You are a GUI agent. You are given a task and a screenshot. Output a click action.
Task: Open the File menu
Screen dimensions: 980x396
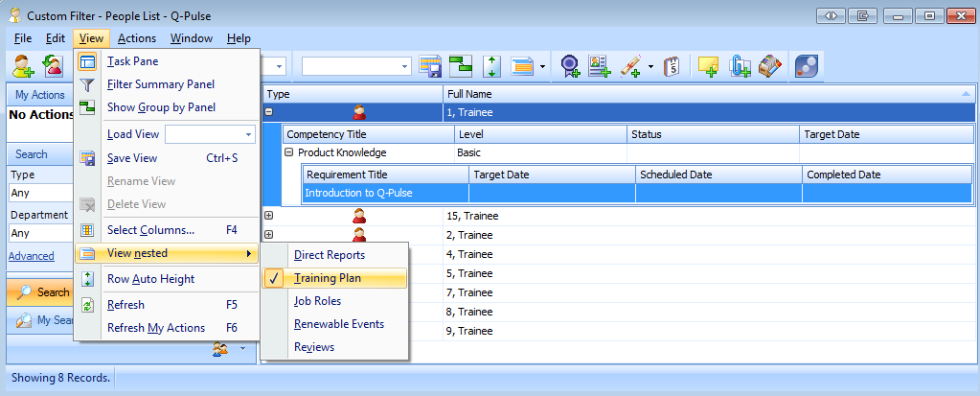(22, 38)
